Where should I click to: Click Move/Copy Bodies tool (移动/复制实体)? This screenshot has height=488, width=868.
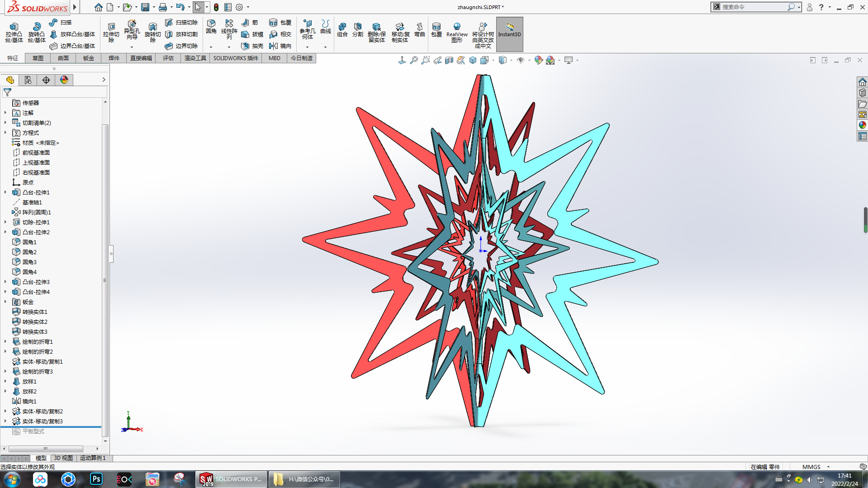(x=400, y=33)
